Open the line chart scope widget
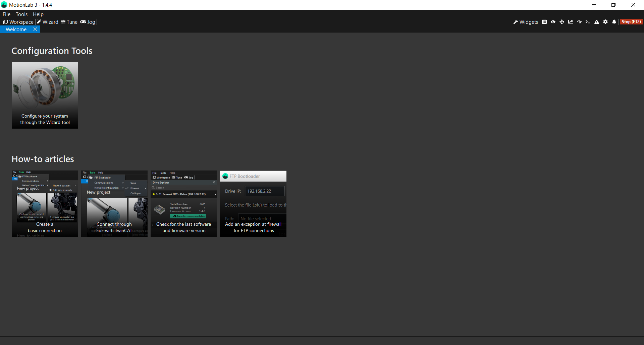Viewport: 644px width, 345px height. pyautogui.click(x=571, y=22)
